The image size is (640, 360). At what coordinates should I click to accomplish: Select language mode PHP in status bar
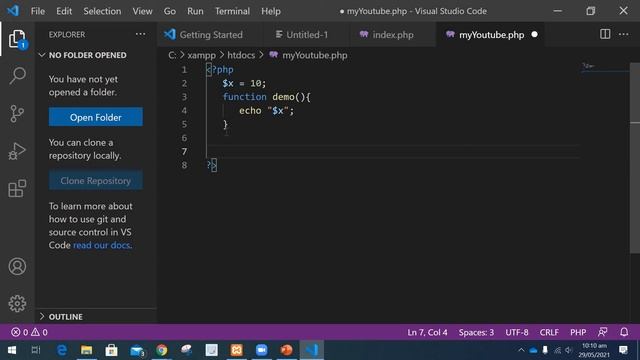click(x=578, y=332)
